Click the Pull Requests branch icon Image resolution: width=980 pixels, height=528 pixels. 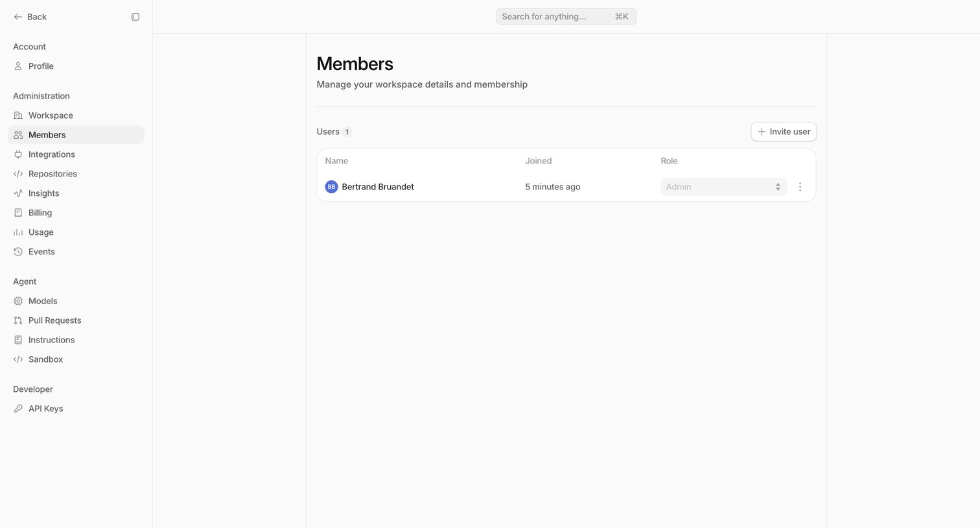18,320
